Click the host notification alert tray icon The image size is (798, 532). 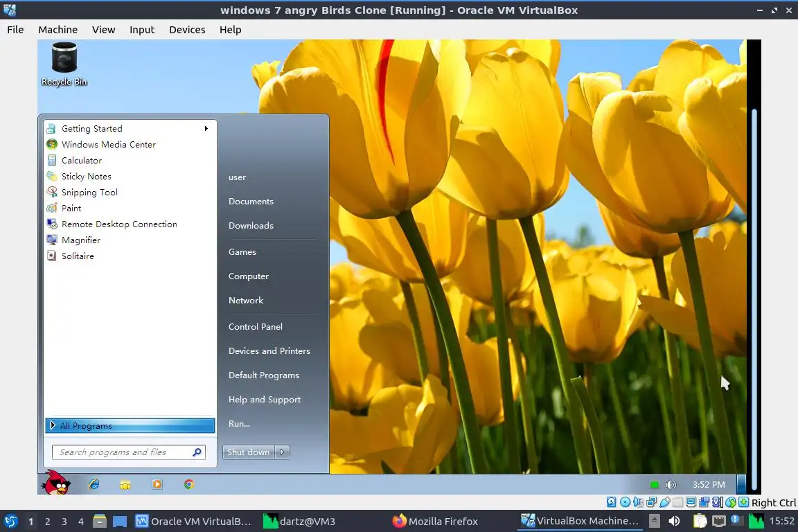(x=736, y=520)
